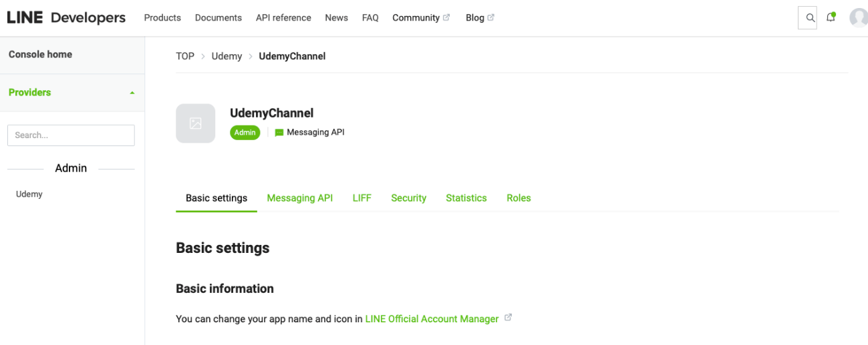Open the search magnifier icon
868x345 pixels.
pyautogui.click(x=810, y=18)
